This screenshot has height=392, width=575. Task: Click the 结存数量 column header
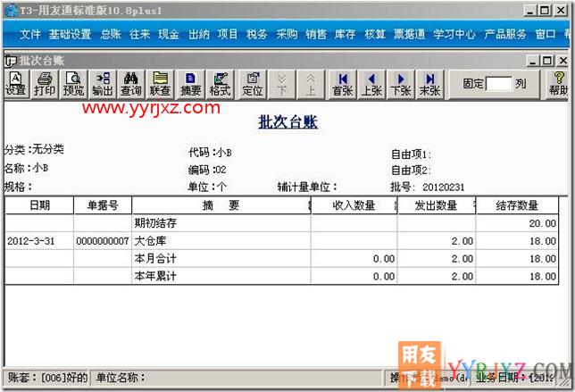tap(517, 205)
